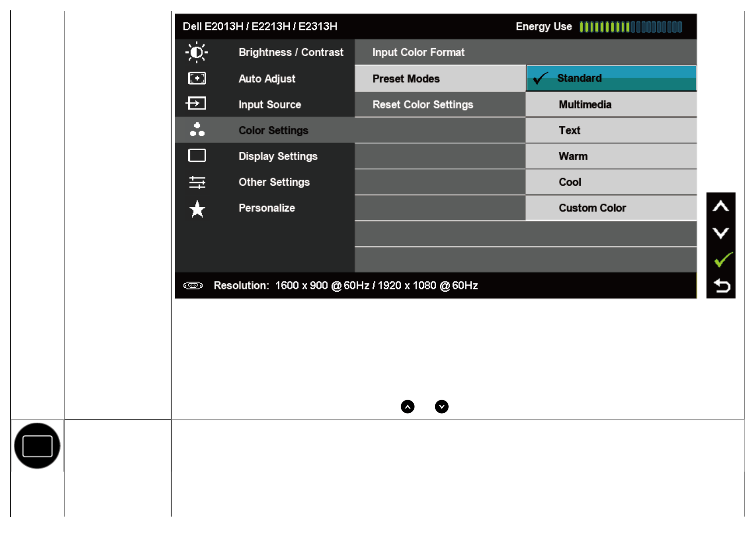
Task: Click the round up-arrow icon below the OSD
Action: tap(407, 407)
